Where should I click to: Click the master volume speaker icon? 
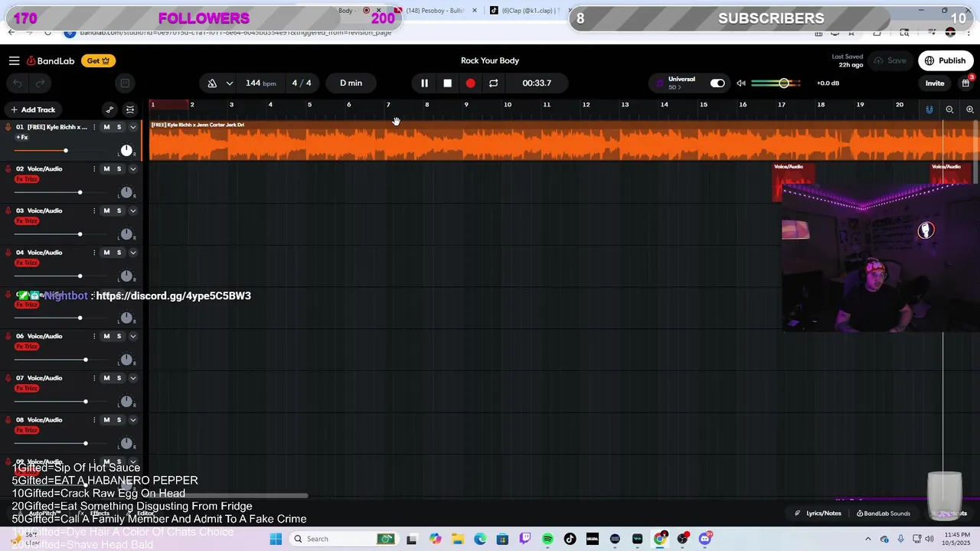(x=741, y=83)
